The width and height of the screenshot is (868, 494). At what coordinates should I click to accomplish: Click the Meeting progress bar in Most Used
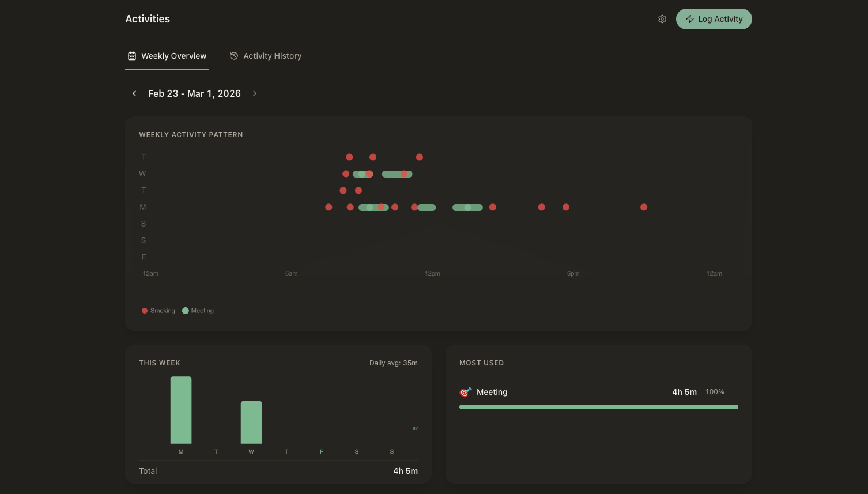[598, 407]
